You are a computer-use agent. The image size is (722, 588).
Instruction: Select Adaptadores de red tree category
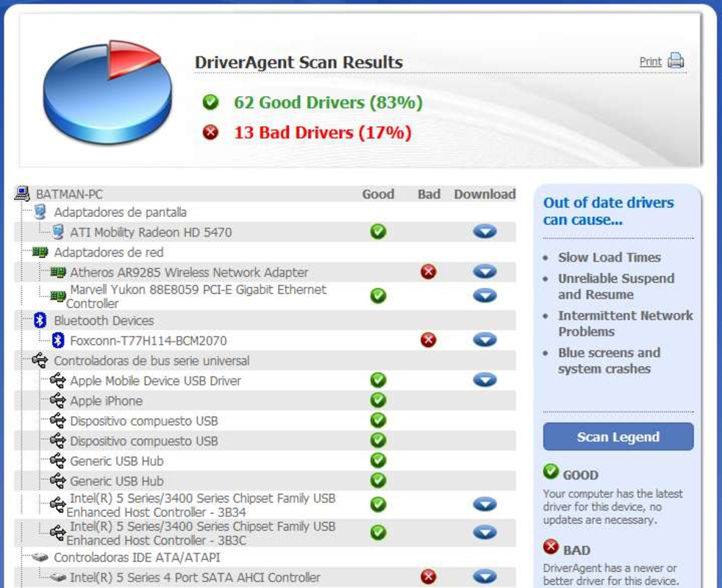108,252
